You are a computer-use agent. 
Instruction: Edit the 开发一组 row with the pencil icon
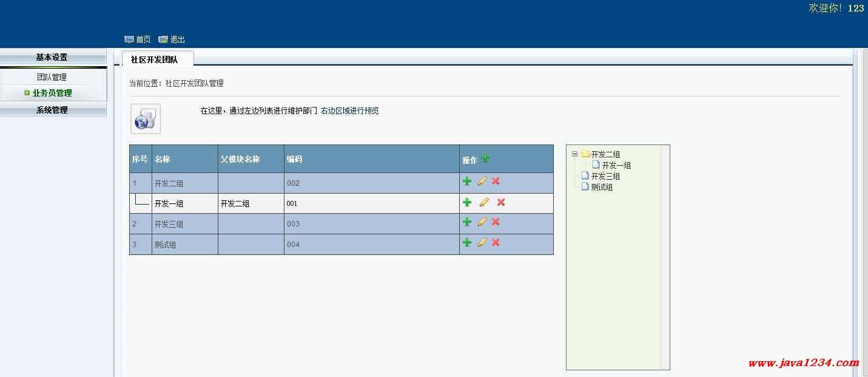pos(484,202)
